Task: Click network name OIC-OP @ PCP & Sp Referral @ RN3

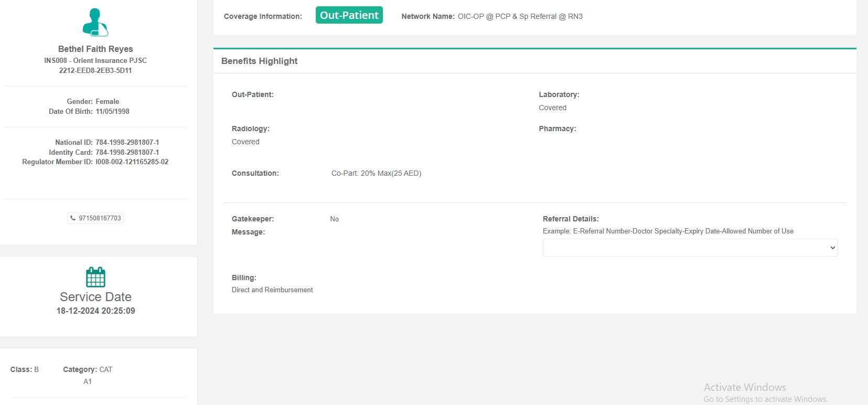Action: pyautogui.click(x=520, y=16)
